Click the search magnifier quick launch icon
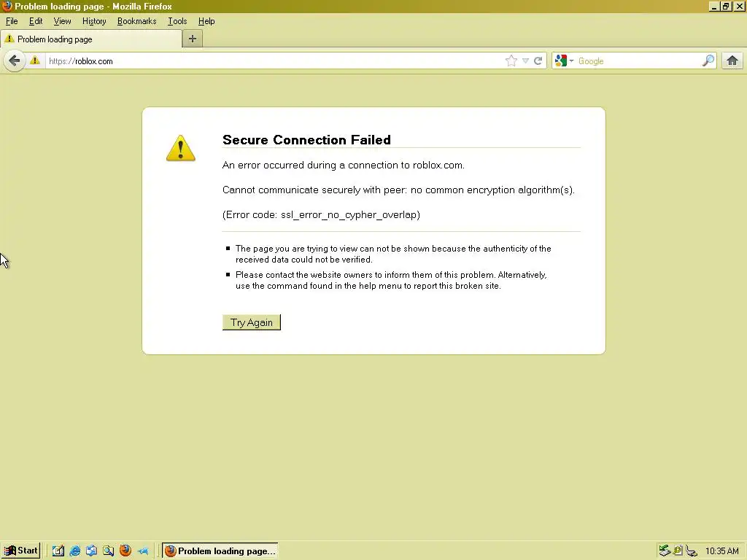Screen dimensions: 747x560 pos(108,551)
